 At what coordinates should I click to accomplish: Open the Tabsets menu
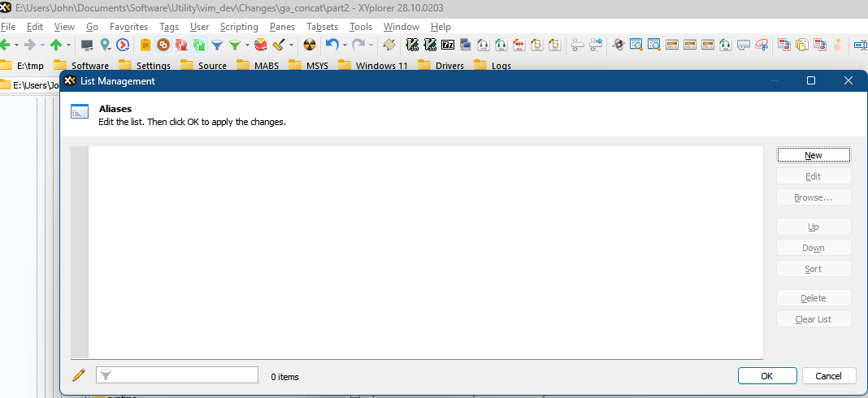(x=322, y=27)
